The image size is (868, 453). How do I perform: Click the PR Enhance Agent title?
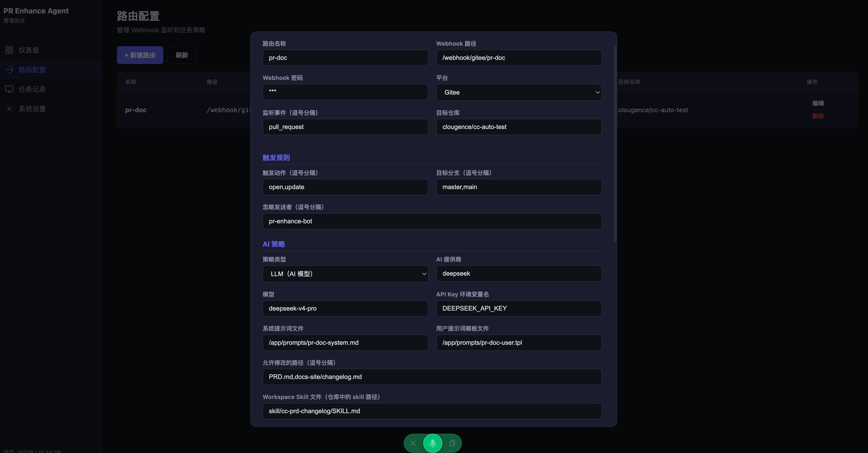[36, 11]
